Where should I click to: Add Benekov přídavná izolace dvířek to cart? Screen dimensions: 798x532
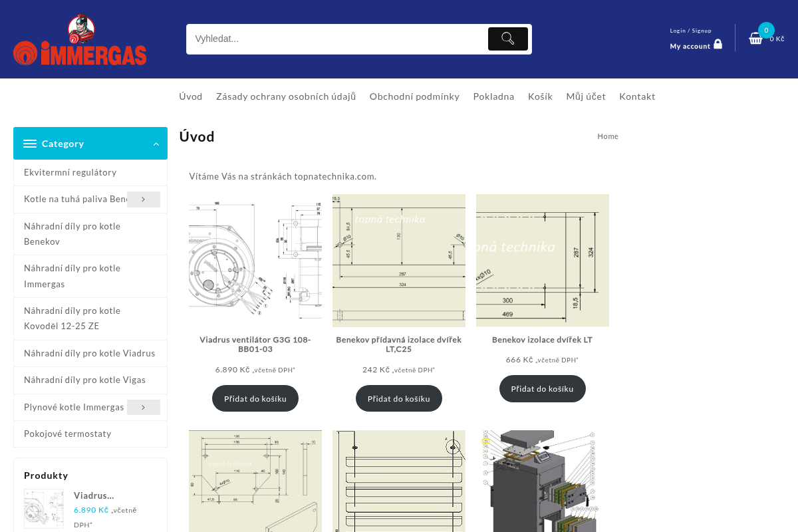[399, 398]
